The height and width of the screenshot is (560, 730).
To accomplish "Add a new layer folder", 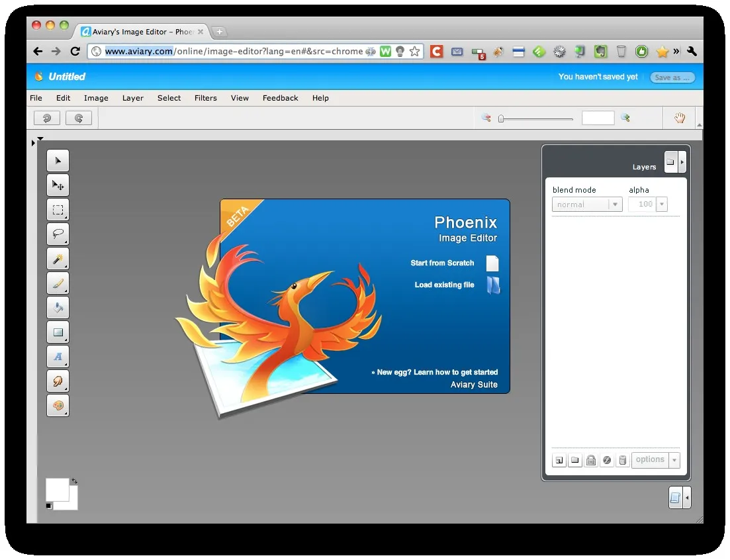I will pos(575,461).
